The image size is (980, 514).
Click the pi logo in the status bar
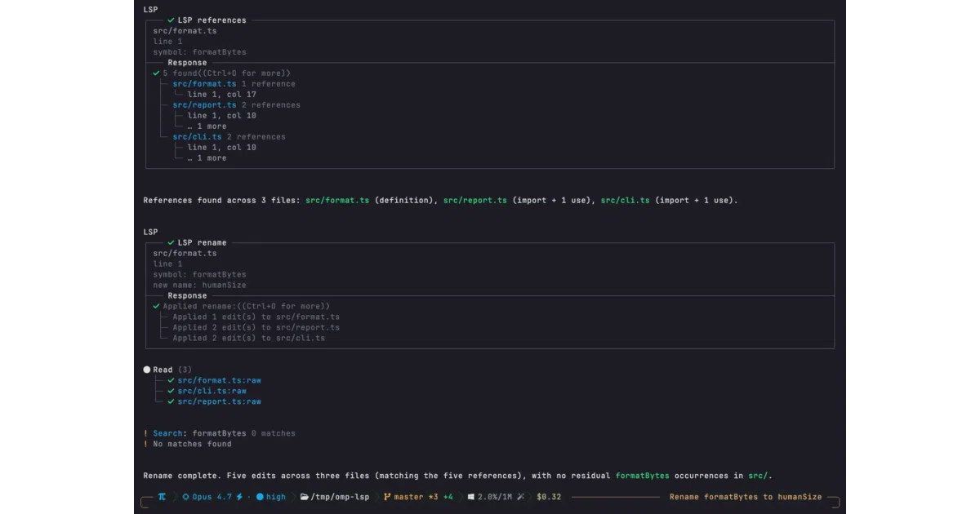pyautogui.click(x=162, y=496)
